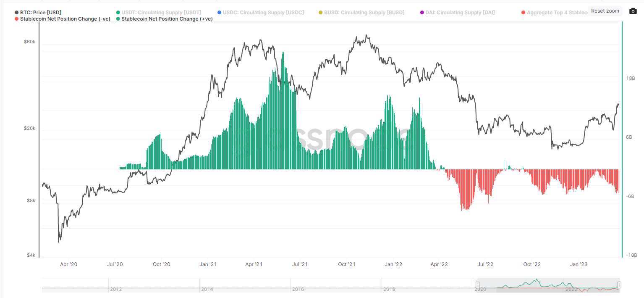Screen dimensions: 644x298
Task: Click the right range navigator handle
Action: pyautogui.click(x=619, y=285)
